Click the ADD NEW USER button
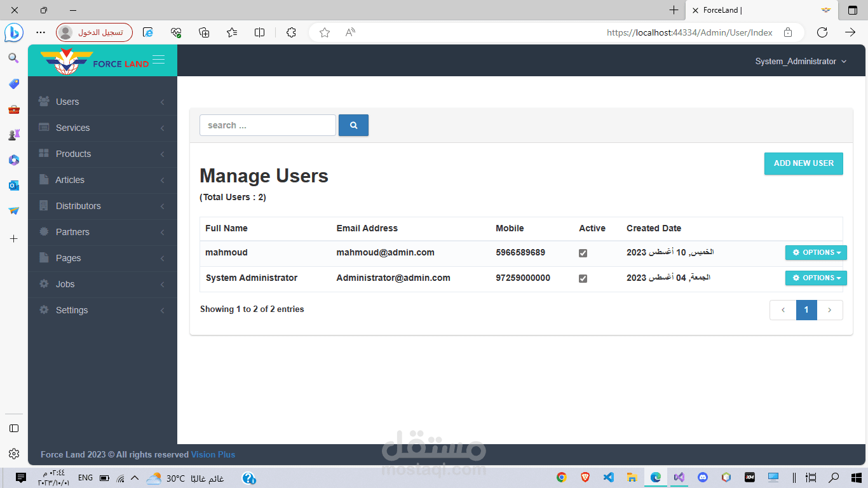Screen dimensions: 868x488 (803, 163)
